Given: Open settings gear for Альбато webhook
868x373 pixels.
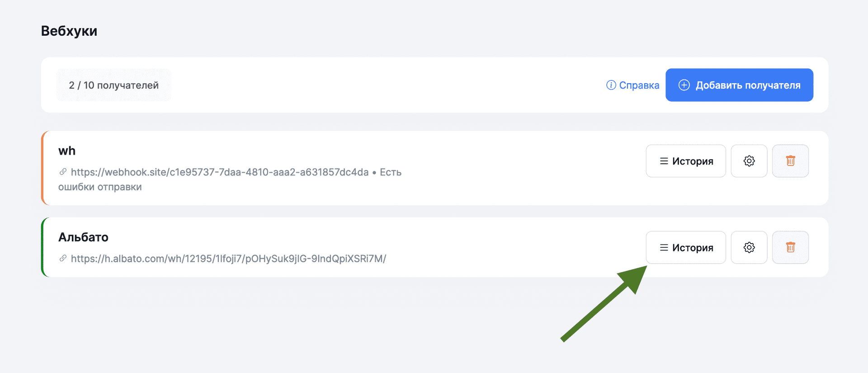Looking at the screenshot, I should (749, 247).
